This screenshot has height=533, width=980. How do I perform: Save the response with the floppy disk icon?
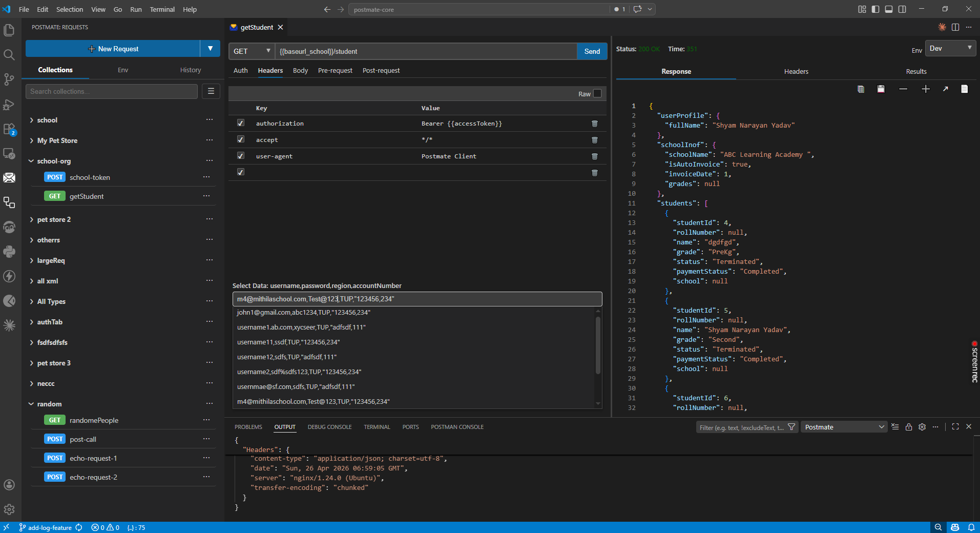coord(881,89)
